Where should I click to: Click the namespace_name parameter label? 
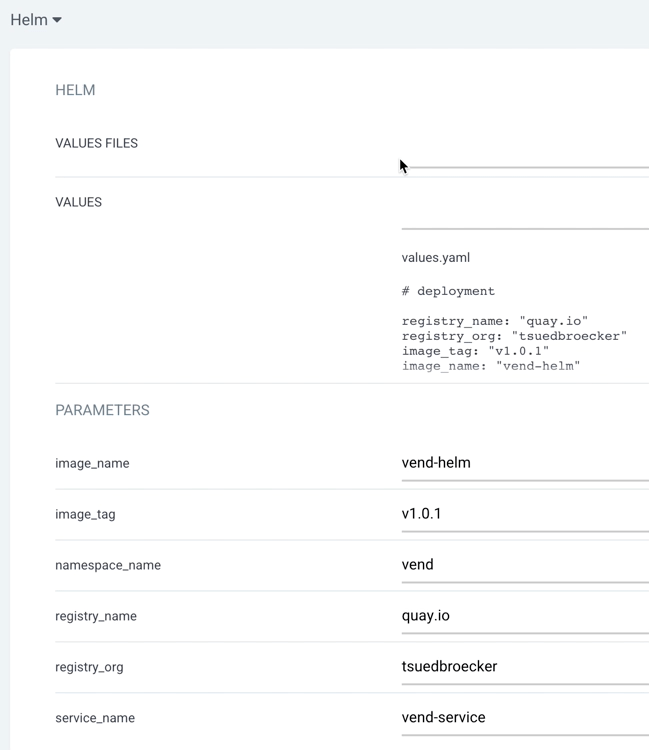(x=108, y=566)
